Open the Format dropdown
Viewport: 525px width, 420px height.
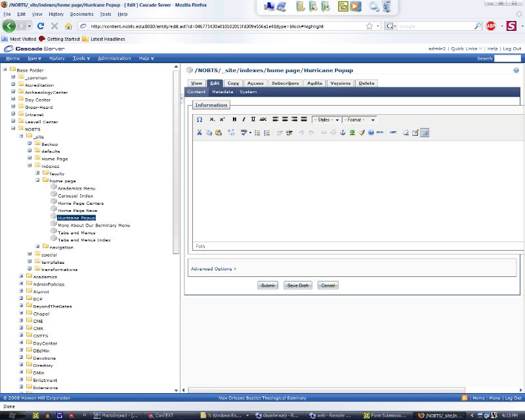[x=360, y=119]
